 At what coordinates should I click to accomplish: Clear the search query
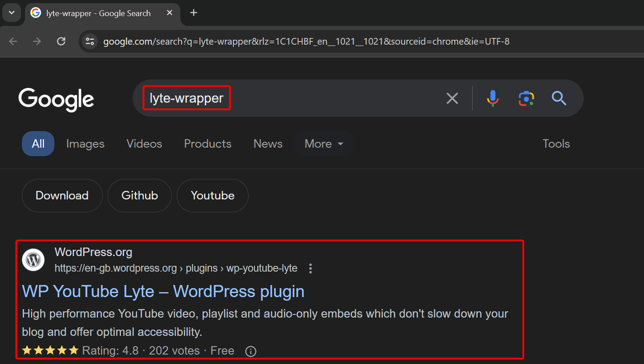pos(452,99)
